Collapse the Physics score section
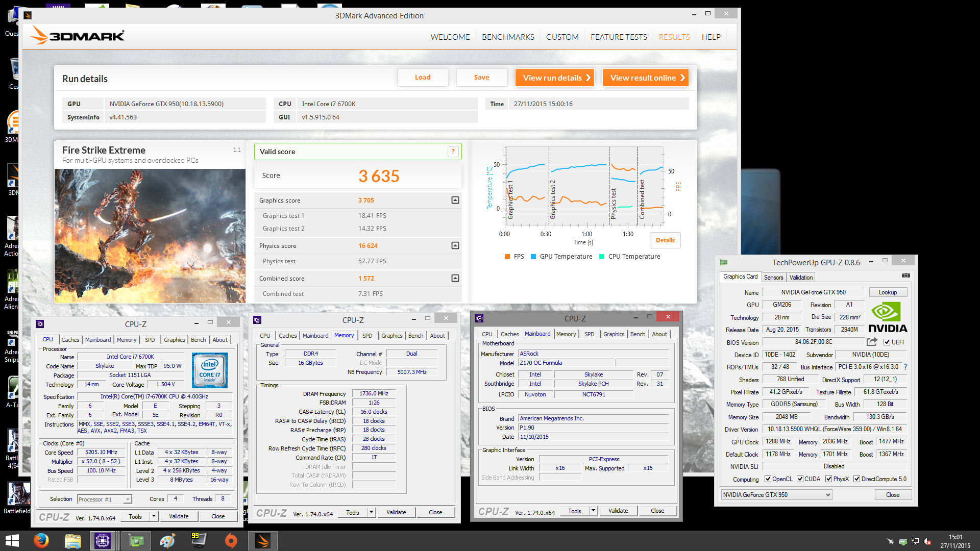Screen dimensions: 980x551 tap(455, 246)
